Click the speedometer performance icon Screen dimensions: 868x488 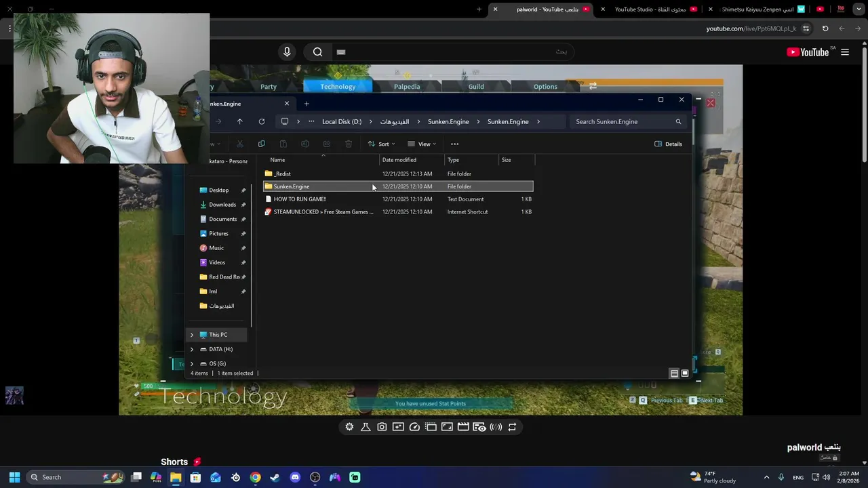click(414, 427)
